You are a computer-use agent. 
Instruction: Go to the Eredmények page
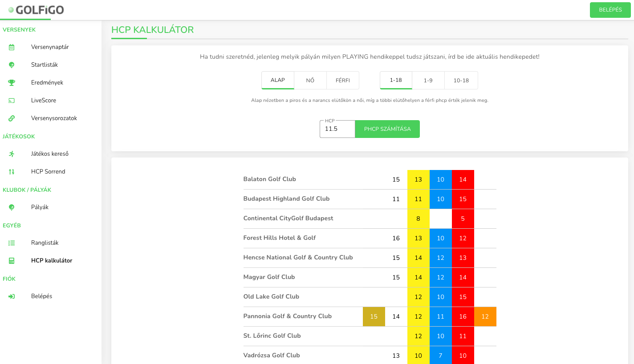[47, 83]
